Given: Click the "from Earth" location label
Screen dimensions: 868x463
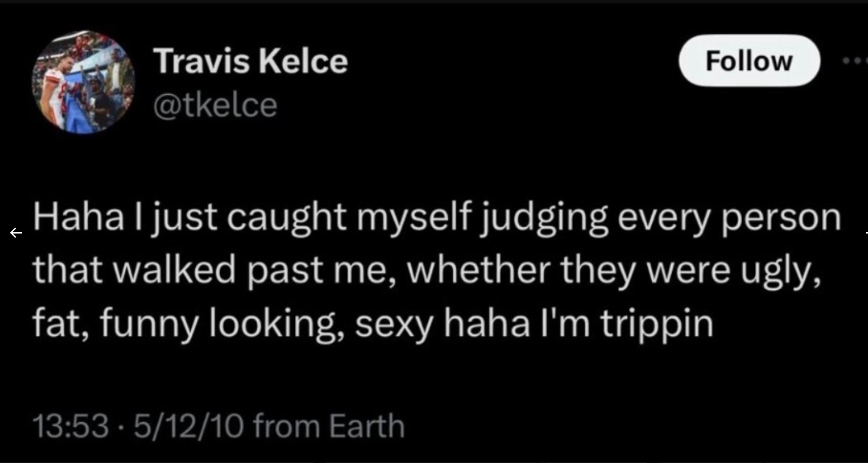Looking at the screenshot, I should [x=329, y=426].
